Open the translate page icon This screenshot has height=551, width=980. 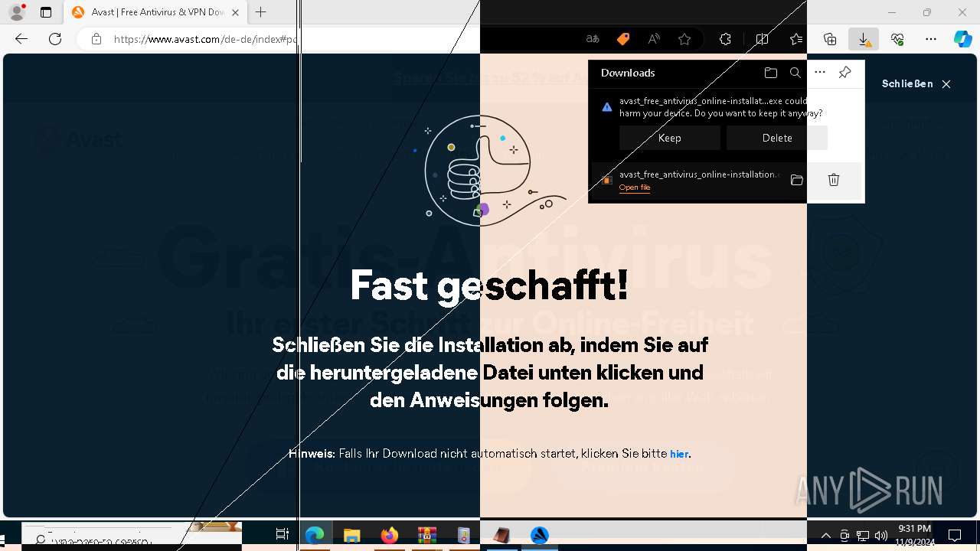click(593, 39)
